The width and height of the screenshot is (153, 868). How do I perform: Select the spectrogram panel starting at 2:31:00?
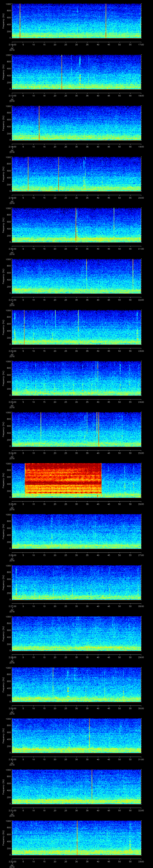pyautogui.click(x=76, y=787)
